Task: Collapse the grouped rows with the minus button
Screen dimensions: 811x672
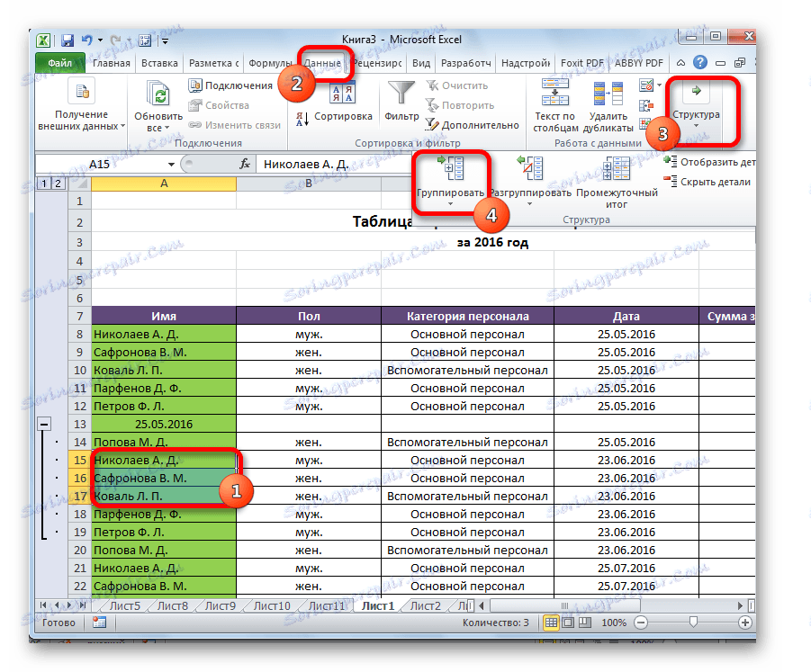Action: (x=46, y=423)
